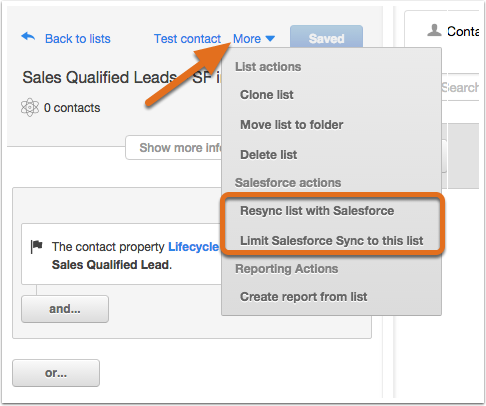The height and width of the screenshot is (406, 486).
Task: Open Test contact link
Action: pos(187,39)
